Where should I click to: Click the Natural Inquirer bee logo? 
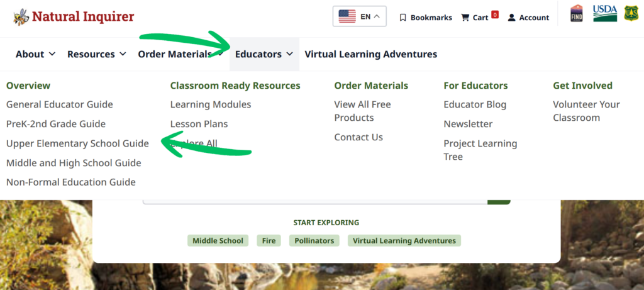pyautogui.click(x=21, y=17)
